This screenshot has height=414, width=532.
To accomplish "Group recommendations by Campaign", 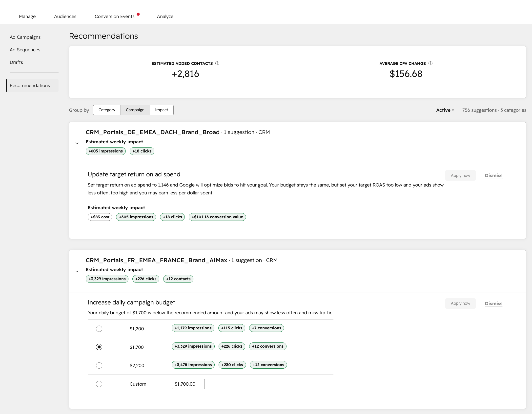I will click(x=135, y=110).
